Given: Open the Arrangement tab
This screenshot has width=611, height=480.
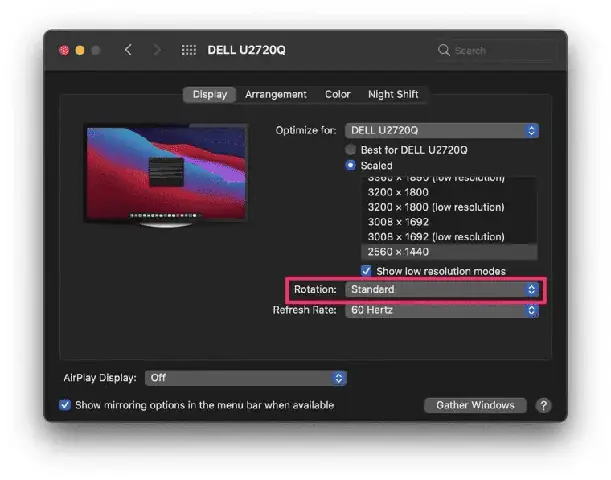Looking at the screenshot, I should pos(275,94).
